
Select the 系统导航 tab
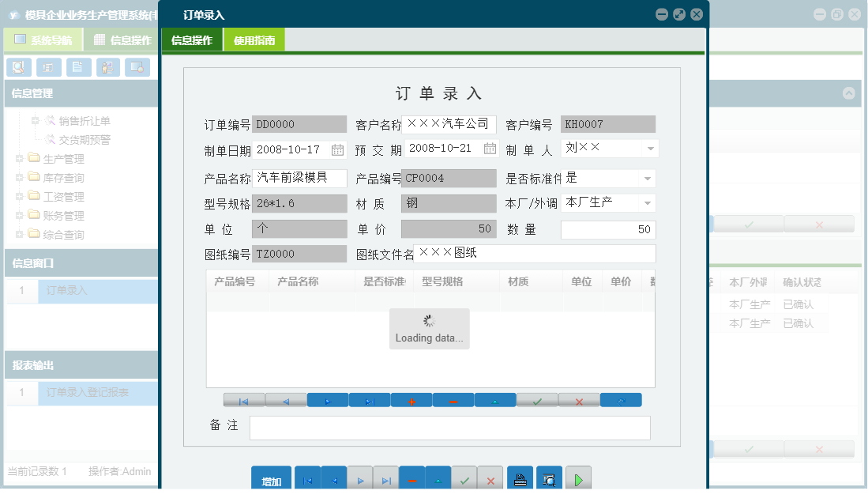43,39
